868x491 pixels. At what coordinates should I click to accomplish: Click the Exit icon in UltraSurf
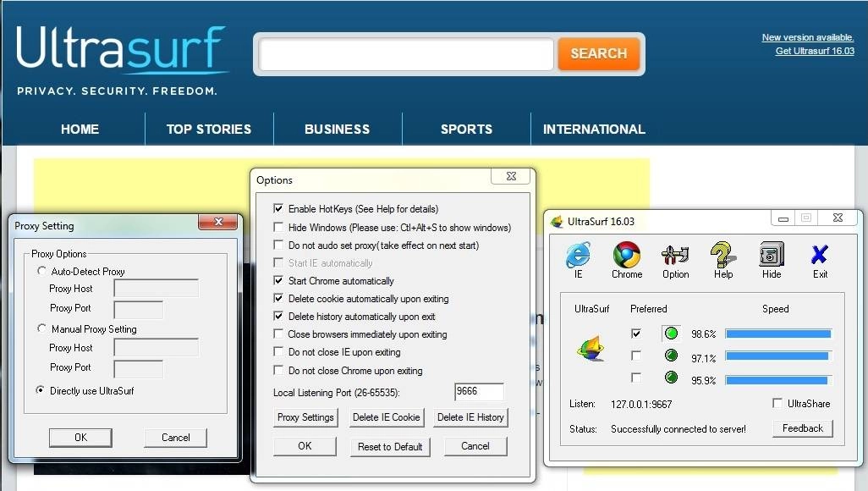[x=820, y=259]
